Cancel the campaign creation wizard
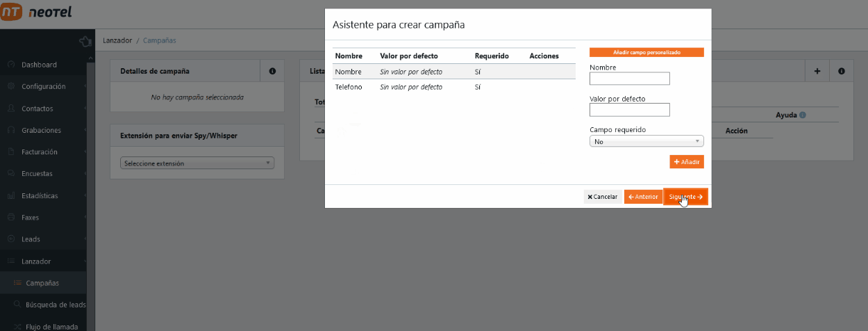868x331 pixels. coord(602,197)
